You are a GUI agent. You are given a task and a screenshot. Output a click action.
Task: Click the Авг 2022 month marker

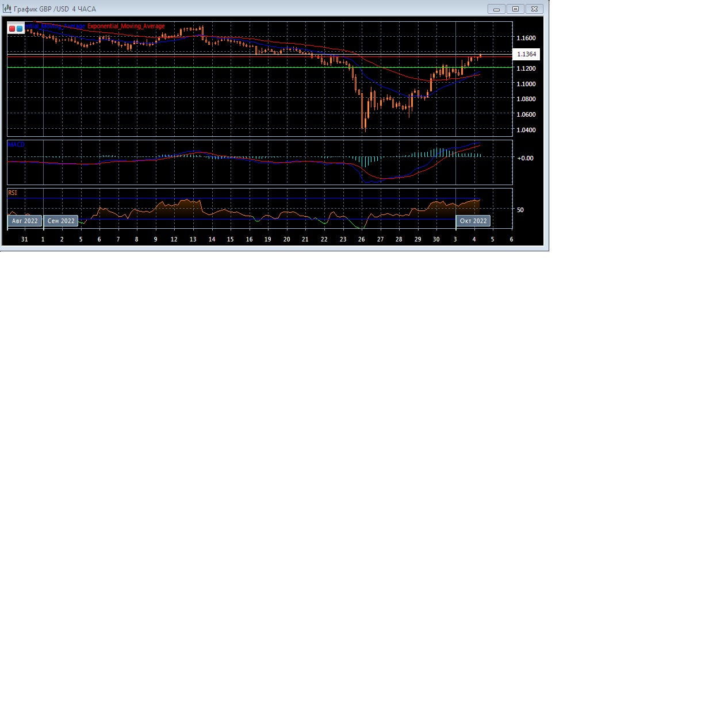[25, 221]
